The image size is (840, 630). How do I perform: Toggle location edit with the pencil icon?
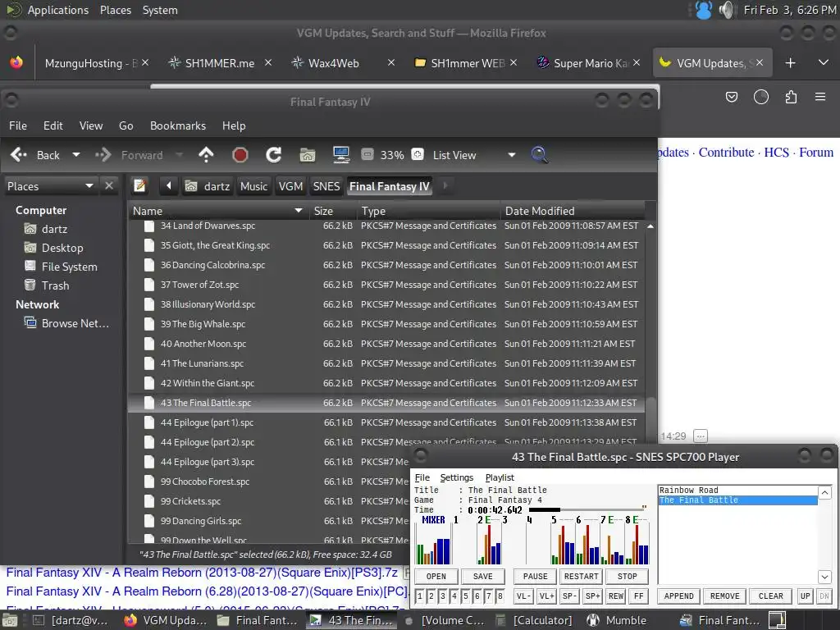139,186
